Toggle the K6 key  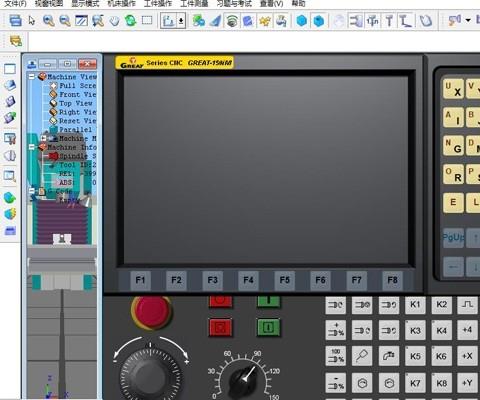(x=442, y=356)
